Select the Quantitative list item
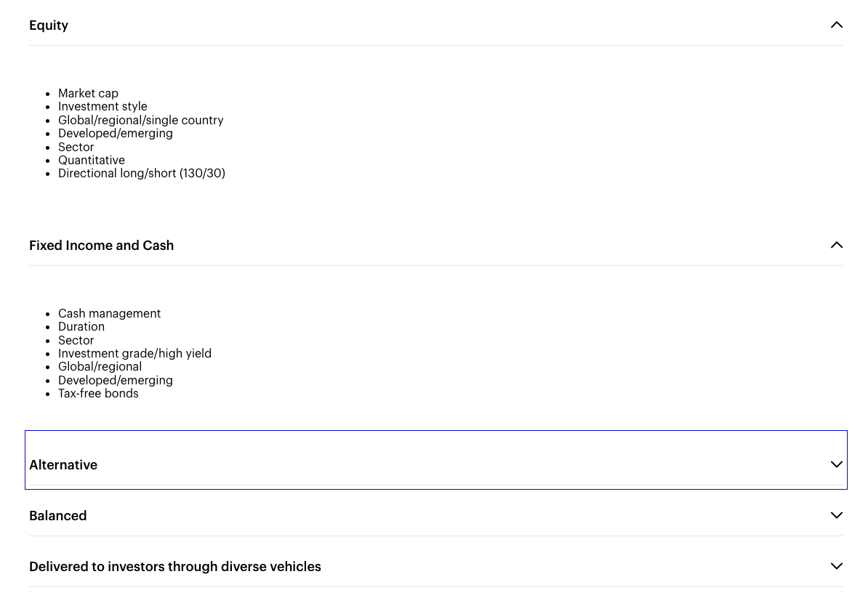Screen dimensions: 868x598 [92, 160]
